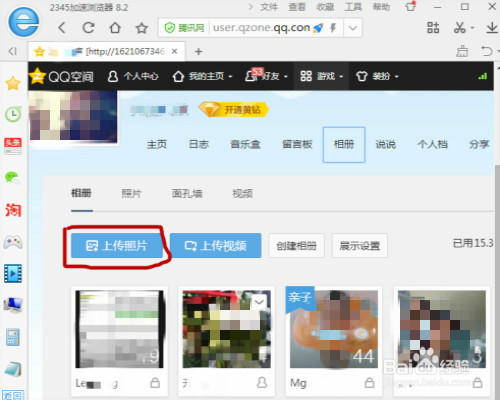Switch to the 主页 tab

(x=157, y=144)
